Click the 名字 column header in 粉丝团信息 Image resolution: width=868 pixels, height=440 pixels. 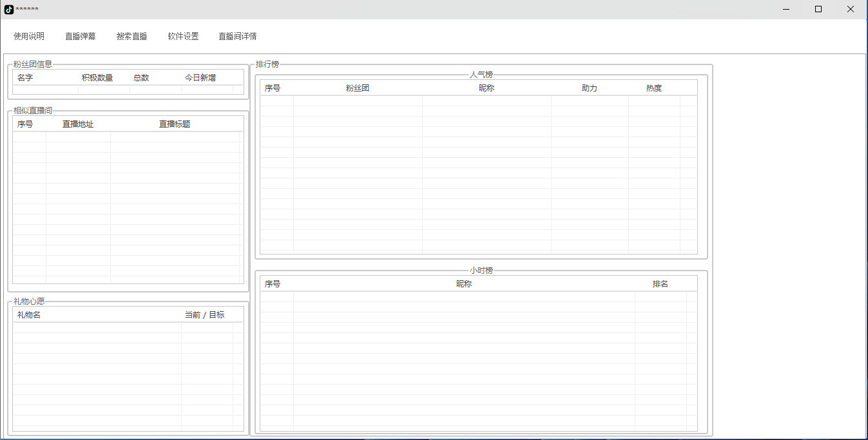[x=25, y=78]
